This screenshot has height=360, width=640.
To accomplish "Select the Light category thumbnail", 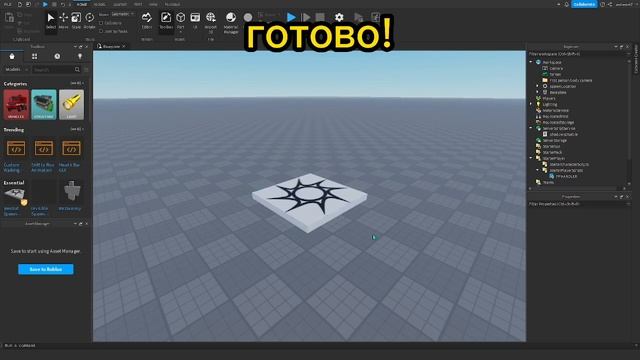I will click(x=71, y=104).
